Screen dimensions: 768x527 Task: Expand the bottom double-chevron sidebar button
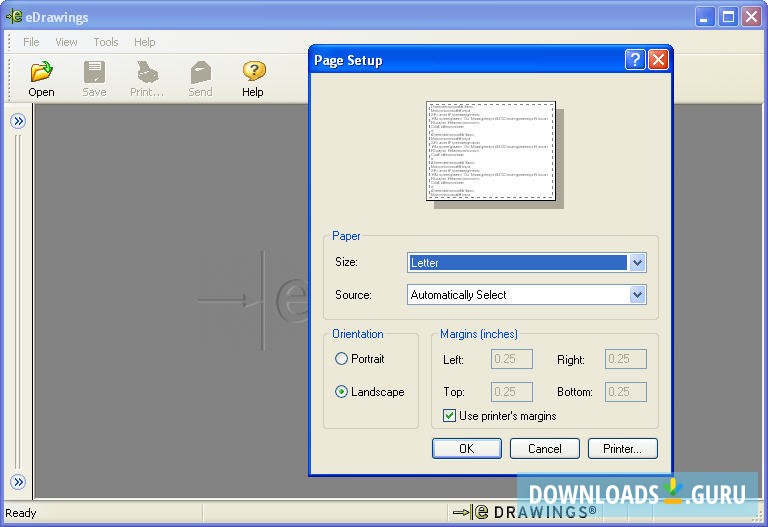click(18, 482)
